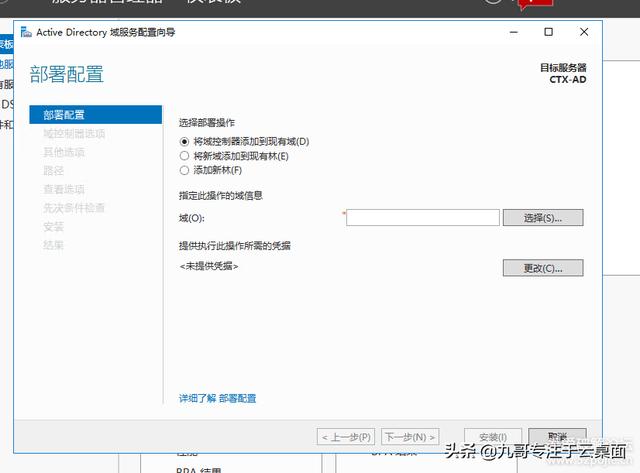Click the wizard title bar icon
640x473 pixels.
(26, 32)
